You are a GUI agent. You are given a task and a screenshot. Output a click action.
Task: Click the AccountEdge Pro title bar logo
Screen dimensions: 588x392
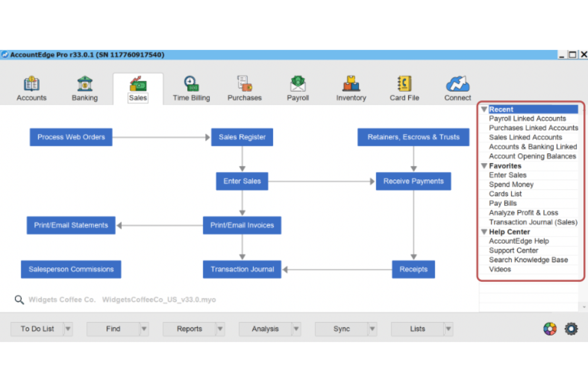(x=5, y=55)
